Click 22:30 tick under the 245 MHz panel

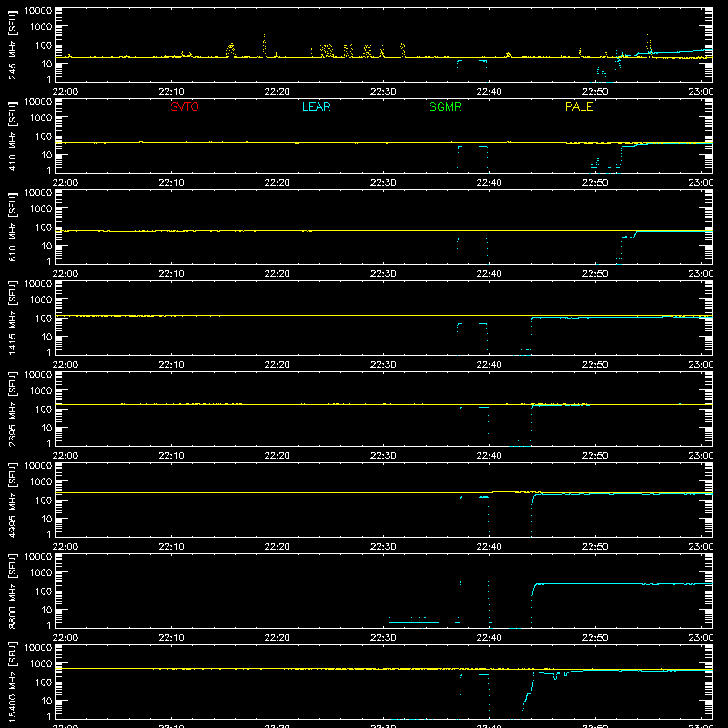[x=383, y=92]
